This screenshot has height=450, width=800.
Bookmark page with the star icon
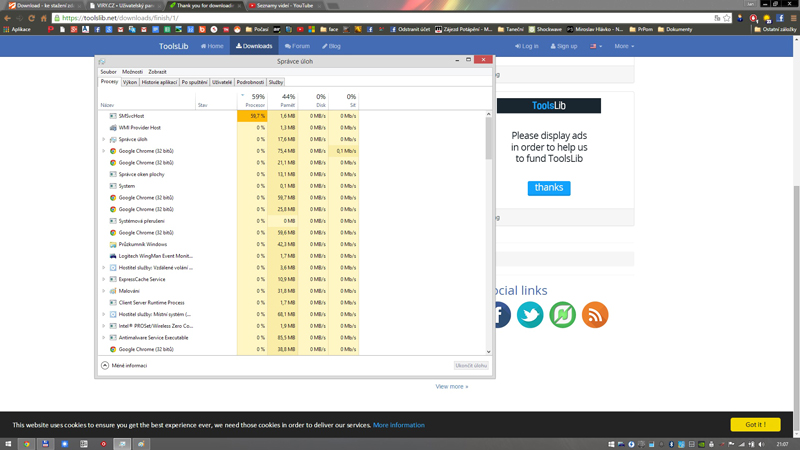[x=754, y=17]
